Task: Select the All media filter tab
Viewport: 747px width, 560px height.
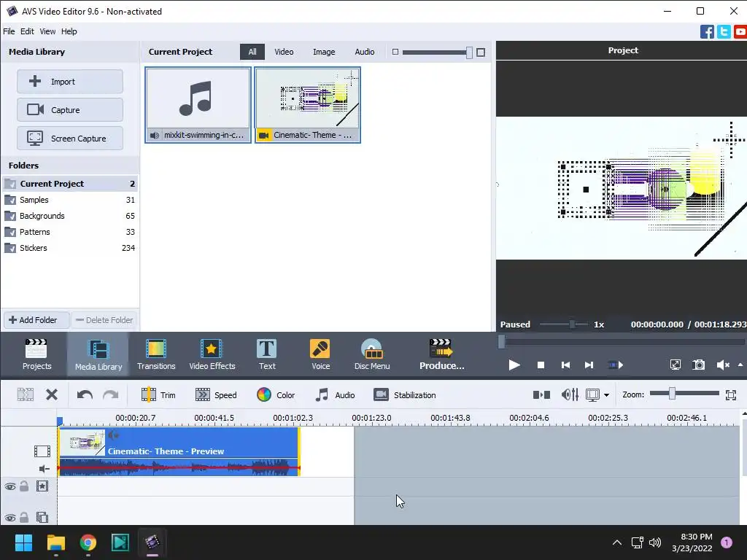Action: pos(252,52)
